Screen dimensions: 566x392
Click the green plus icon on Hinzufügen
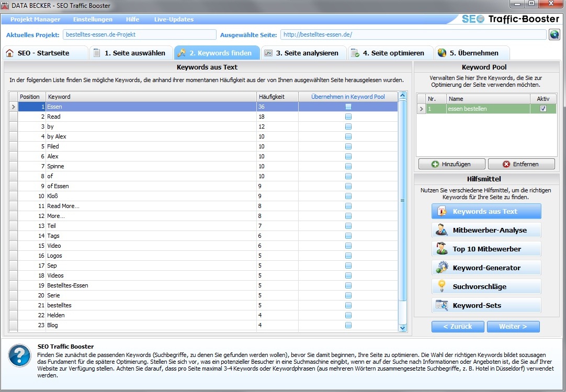[x=435, y=164]
